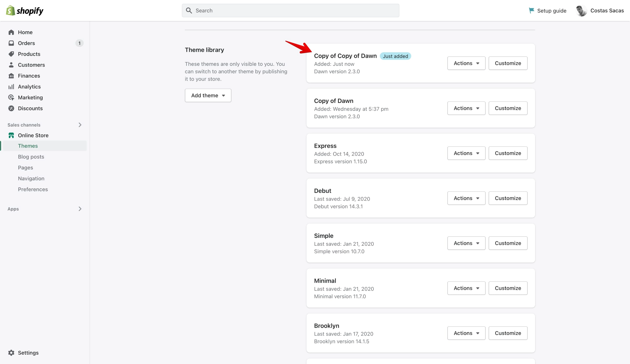
Task: Open the Customers section
Action: click(31, 65)
